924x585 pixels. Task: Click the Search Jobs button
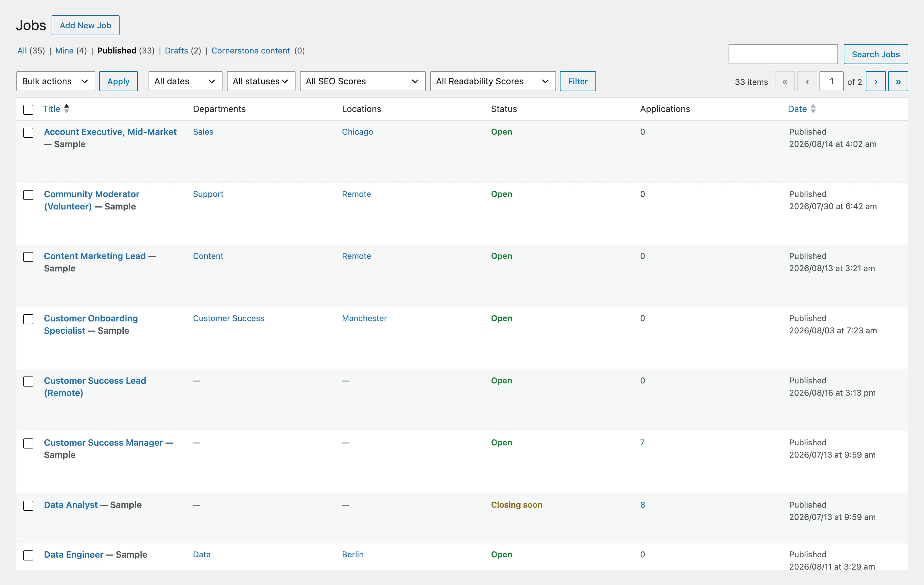[x=876, y=54]
